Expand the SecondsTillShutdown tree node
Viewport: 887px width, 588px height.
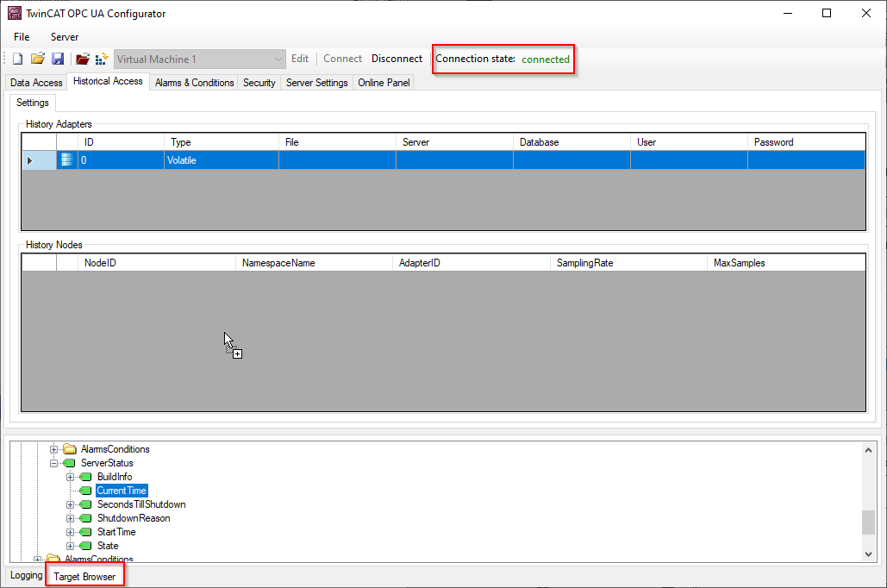tap(70, 505)
